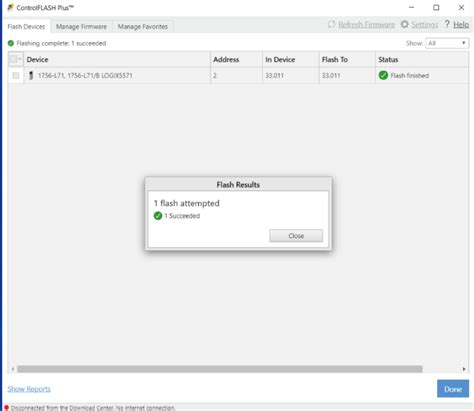The image size is (474, 411).
Task: Open the Help link
Action: (x=461, y=25)
